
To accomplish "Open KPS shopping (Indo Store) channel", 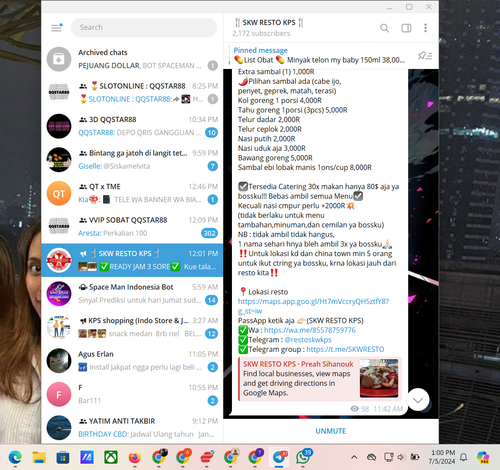I will point(132,327).
